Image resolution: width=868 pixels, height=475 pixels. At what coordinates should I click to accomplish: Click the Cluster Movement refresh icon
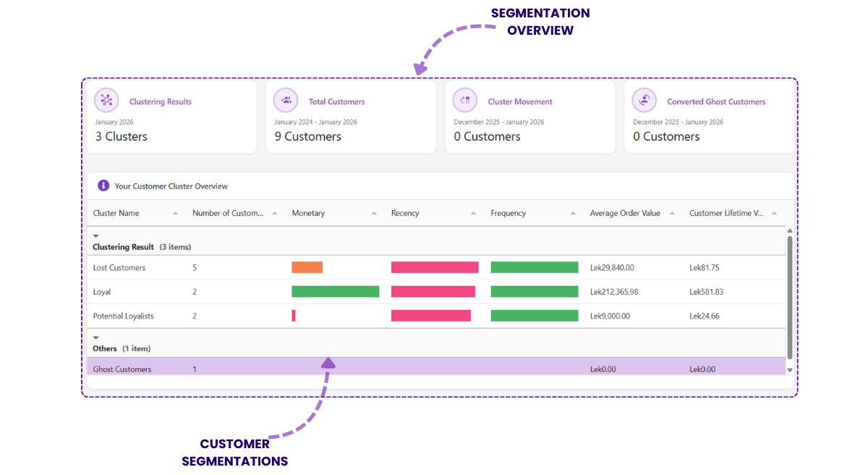[464, 100]
